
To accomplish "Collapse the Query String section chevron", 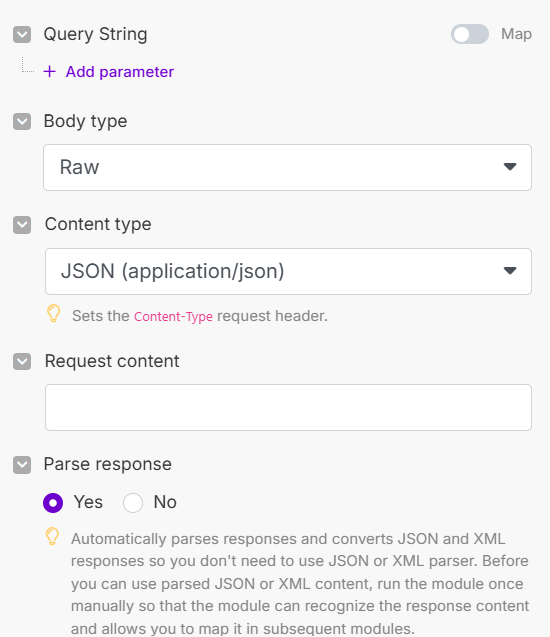I will 22,35.
